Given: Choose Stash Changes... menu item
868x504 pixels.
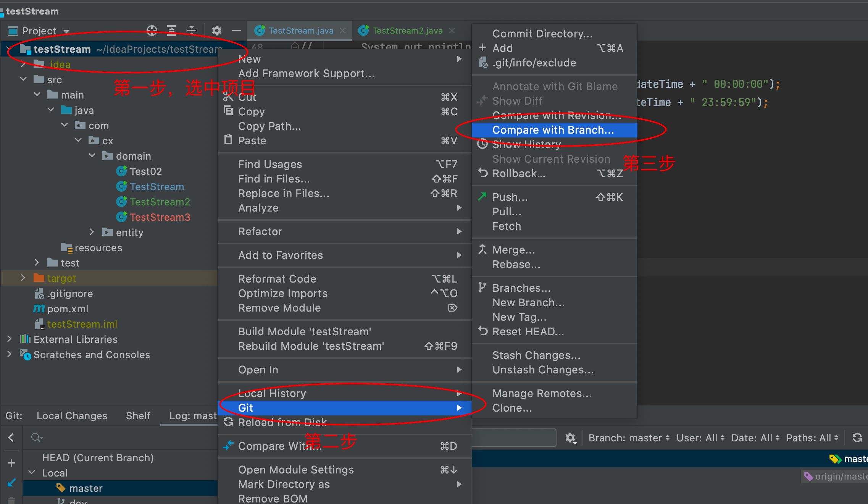Looking at the screenshot, I should (554, 355).
